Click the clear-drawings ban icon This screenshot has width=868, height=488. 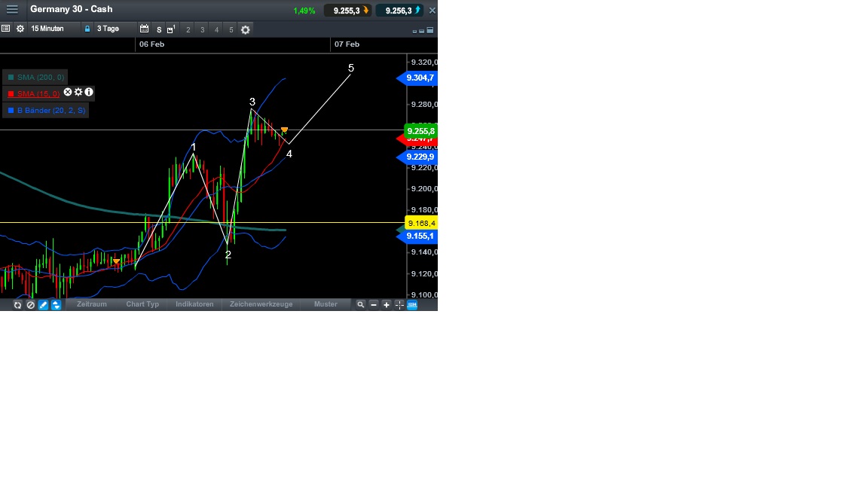click(x=30, y=304)
